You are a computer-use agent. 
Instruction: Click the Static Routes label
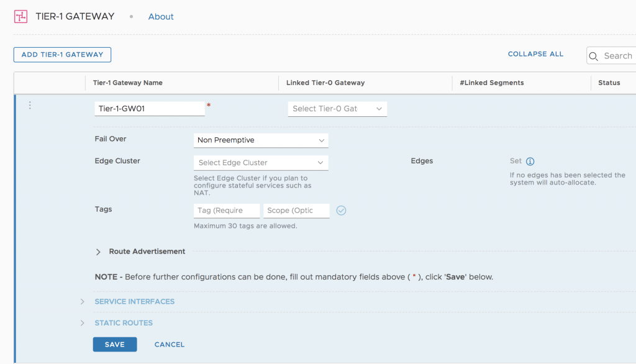(124, 323)
